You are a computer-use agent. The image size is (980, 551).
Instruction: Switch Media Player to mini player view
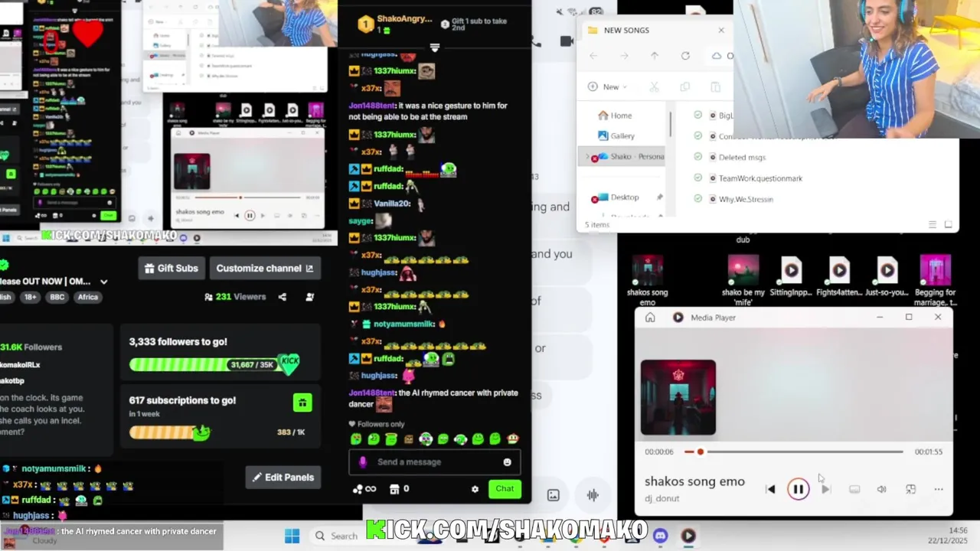coord(910,490)
